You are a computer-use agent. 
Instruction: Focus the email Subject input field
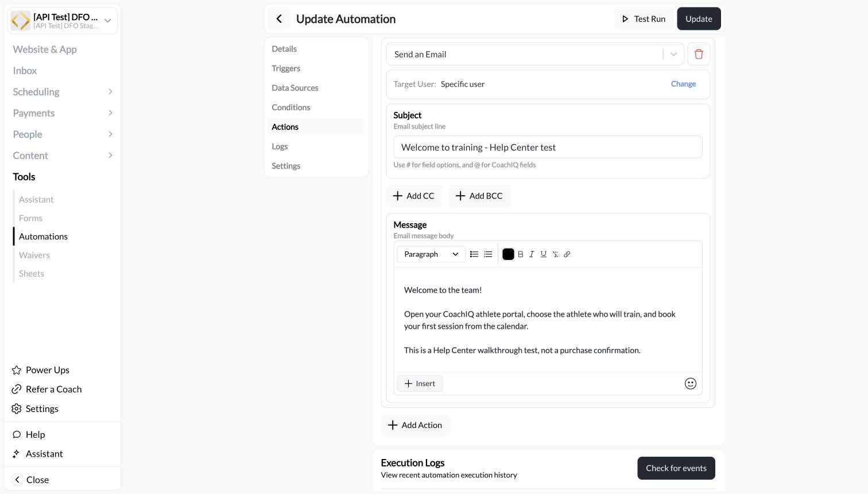tap(548, 147)
